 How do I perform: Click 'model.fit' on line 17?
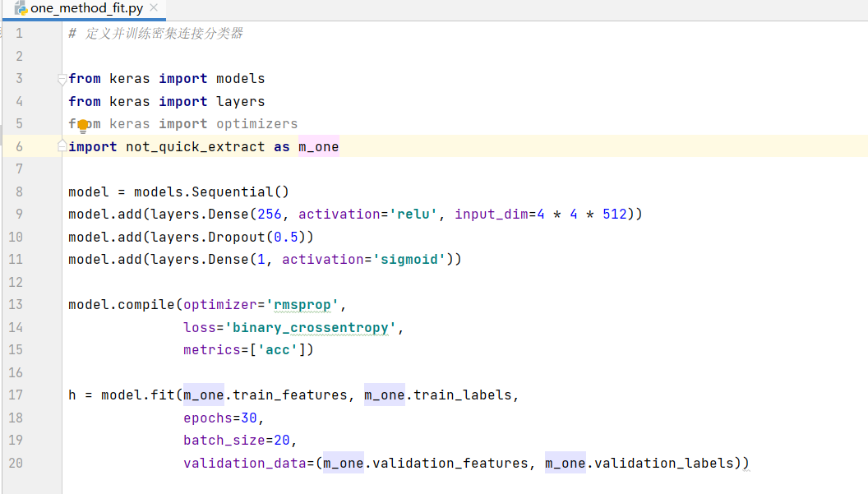(x=138, y=395)
